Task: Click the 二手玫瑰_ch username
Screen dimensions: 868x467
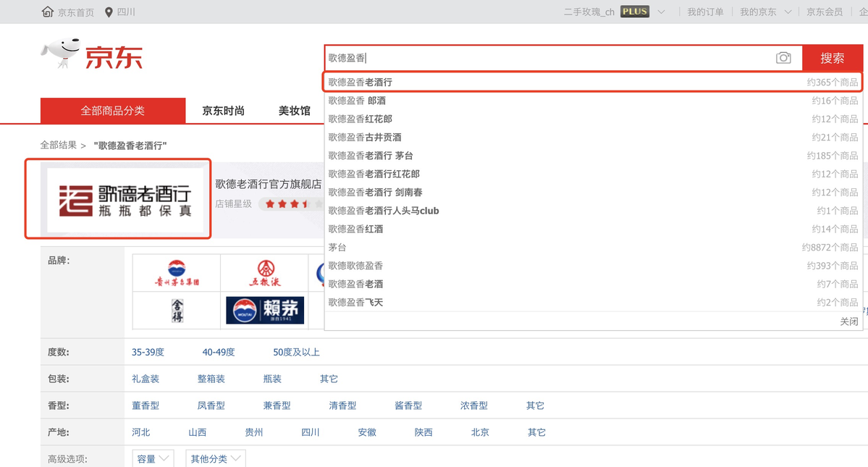Action: [x=589, y=12]
